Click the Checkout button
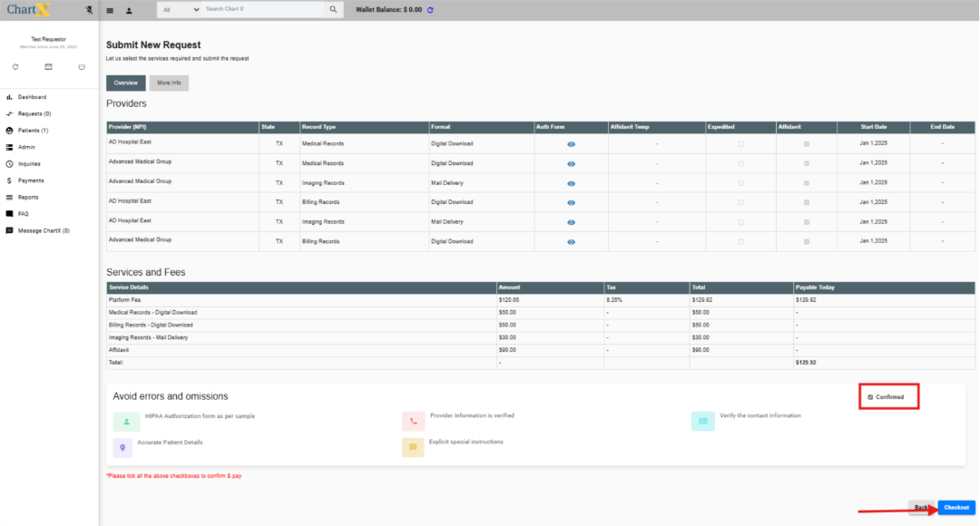Image resolution: width=980 pixels, height=526 pixels. point(956,507)
